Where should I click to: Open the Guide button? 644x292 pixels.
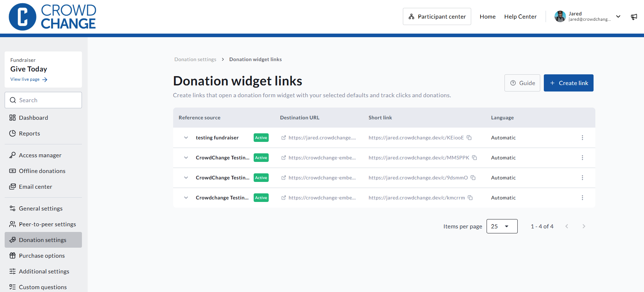522,83
